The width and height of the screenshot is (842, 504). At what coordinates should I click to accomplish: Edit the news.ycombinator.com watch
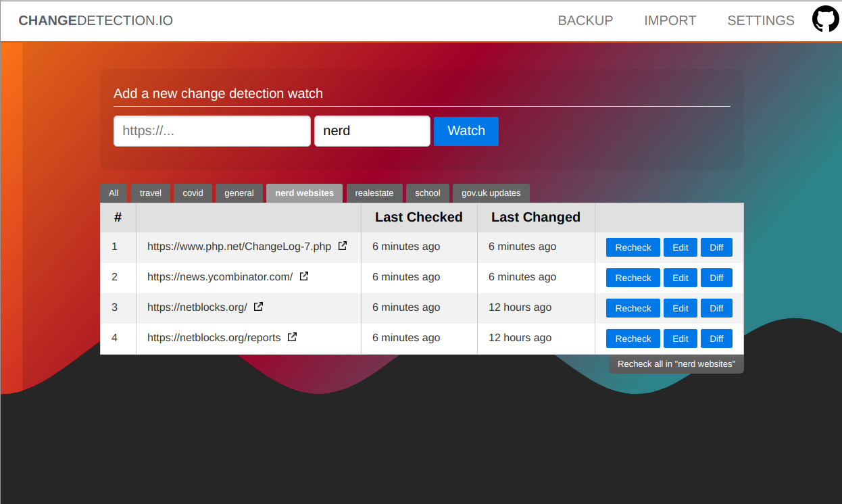(x=680, y=278)
